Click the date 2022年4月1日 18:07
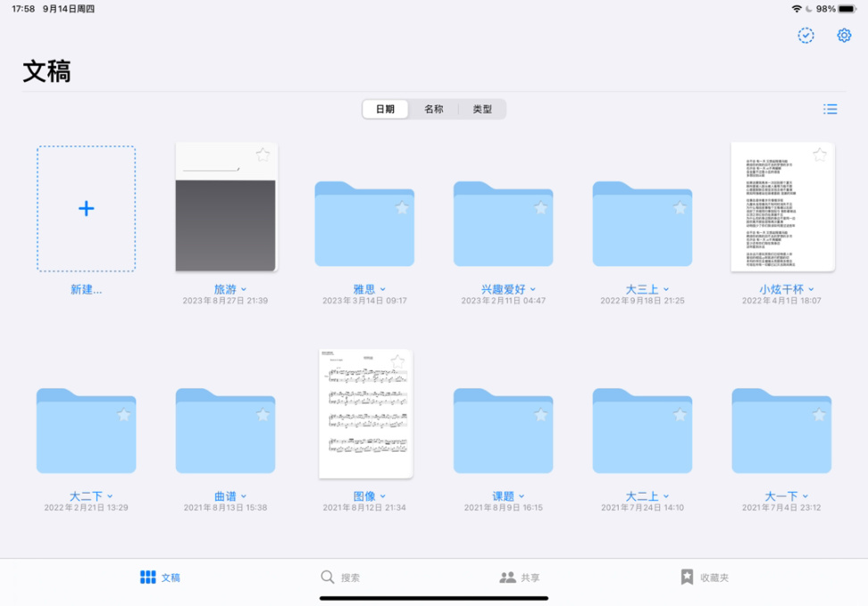 [x=781, y=301]
